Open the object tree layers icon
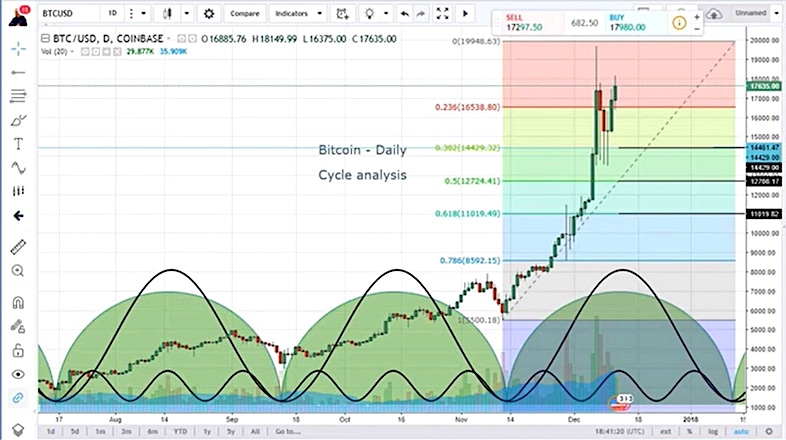Viewport: 786px width, 440px height. [x=18, y=430]
